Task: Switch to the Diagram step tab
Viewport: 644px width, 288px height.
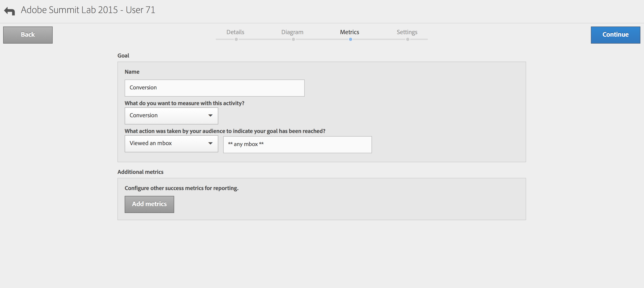Action: click(292, 32)
